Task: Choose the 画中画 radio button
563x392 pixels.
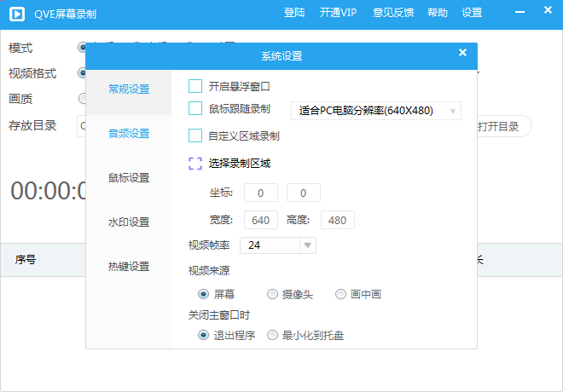Action: 340,295
